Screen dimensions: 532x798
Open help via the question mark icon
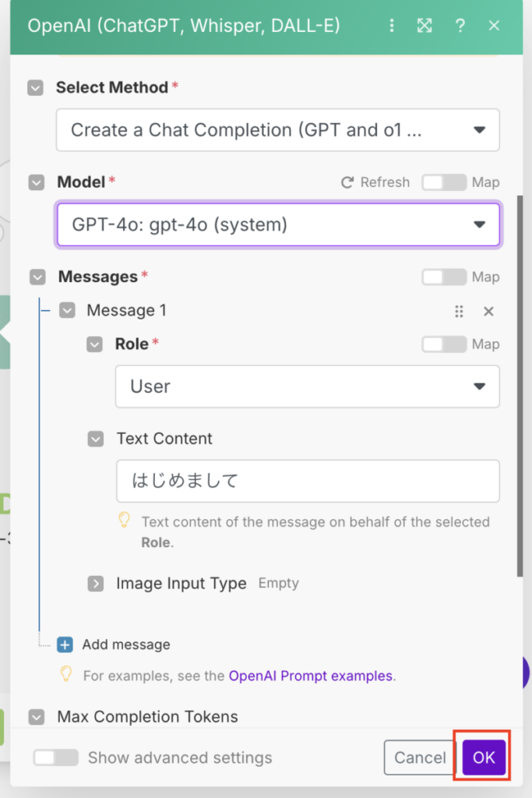pos(460,26)
